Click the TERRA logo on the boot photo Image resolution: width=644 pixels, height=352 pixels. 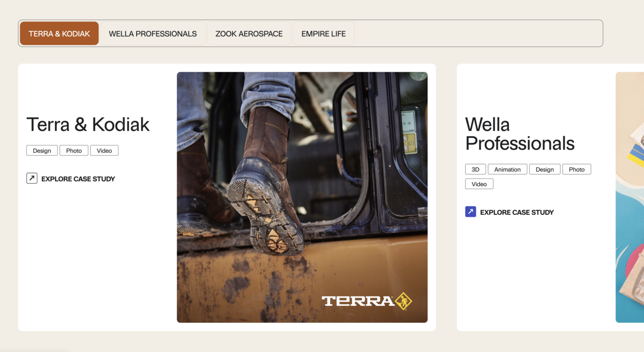(x=367, y=301)
